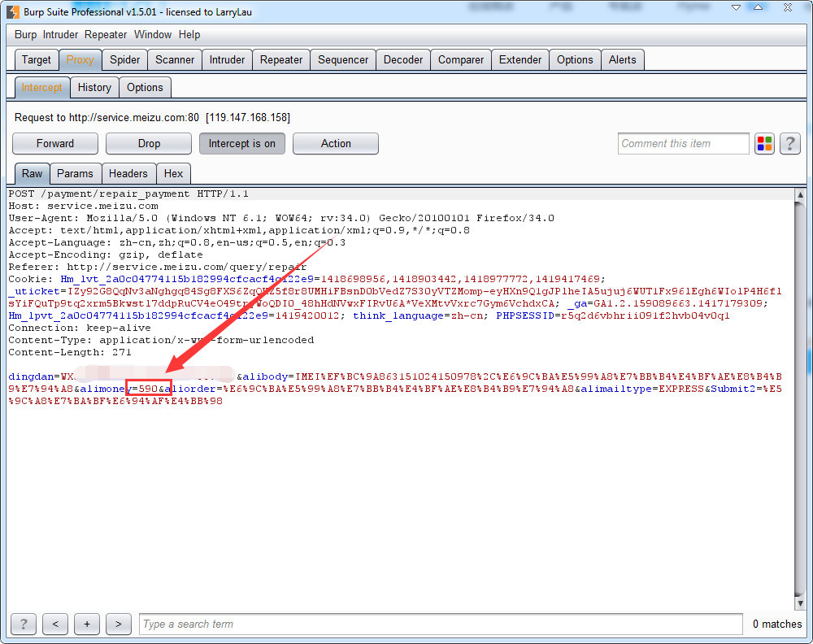813x644 pixels.
Task: Go to next search match arrow
Action: [x=118, y=624]
